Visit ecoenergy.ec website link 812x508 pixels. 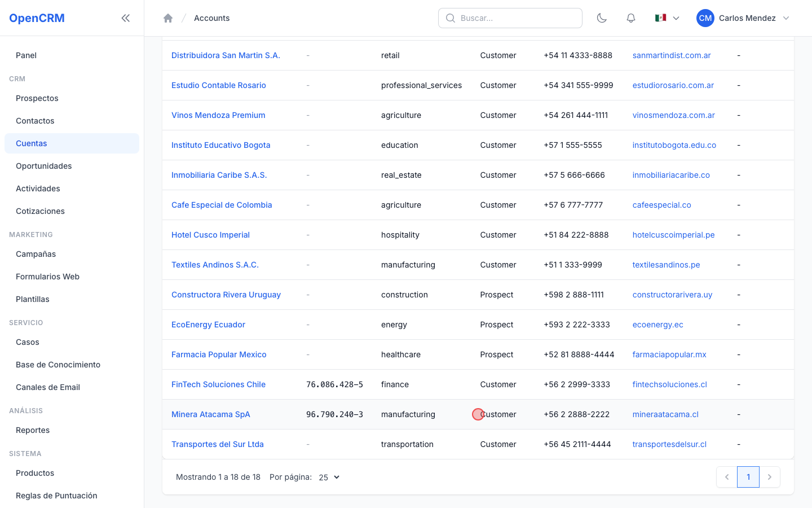pyautogui.click(x=657, y=325)
